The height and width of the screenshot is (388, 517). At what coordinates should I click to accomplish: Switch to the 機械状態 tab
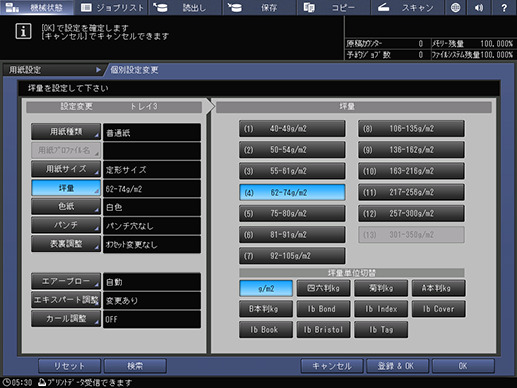click(37, 7)
